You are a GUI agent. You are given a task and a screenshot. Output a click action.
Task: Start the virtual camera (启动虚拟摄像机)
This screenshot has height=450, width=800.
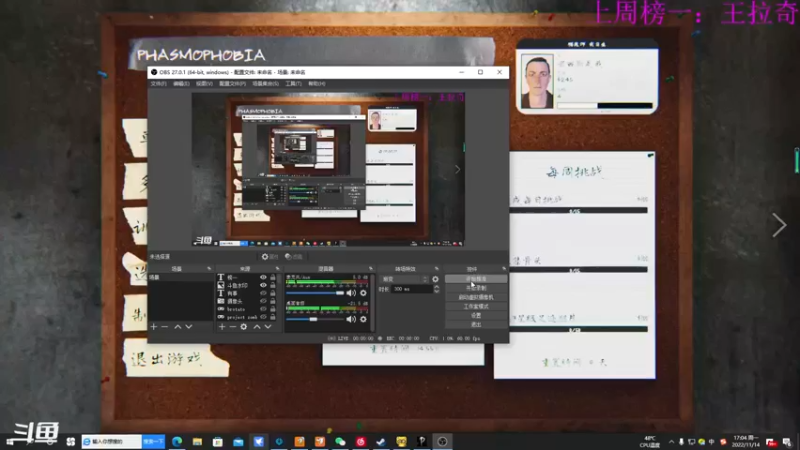coord(476,297)
